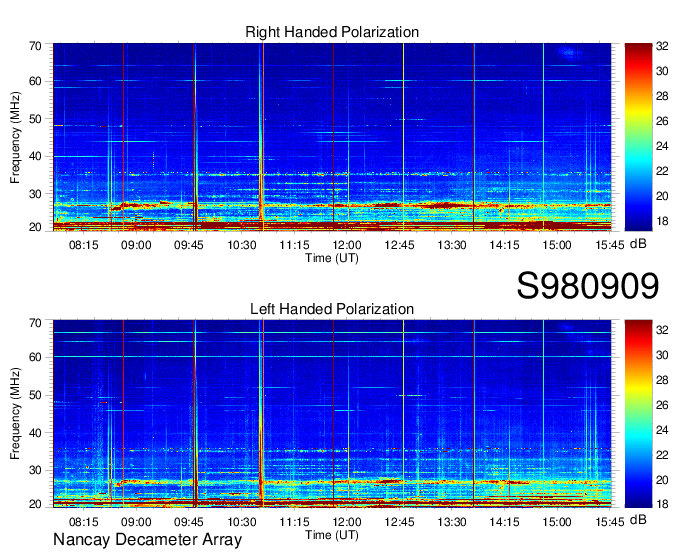680x552 pixels.
Task: Click the 12:00 tick under the Left Handed plot
Action: pos(347,522)
